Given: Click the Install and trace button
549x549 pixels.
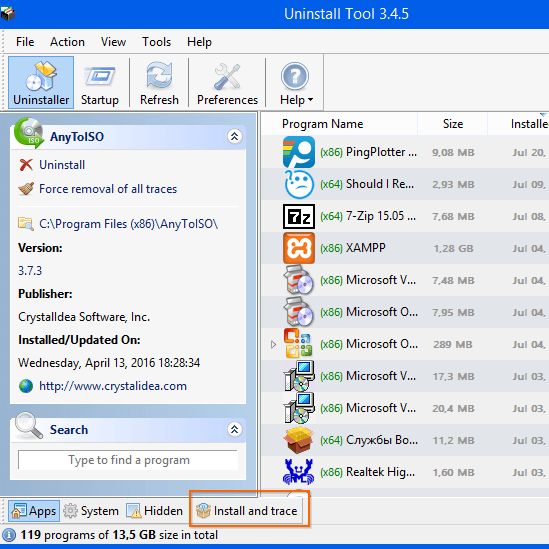Looking at the screenshot, I should point(248,511).
